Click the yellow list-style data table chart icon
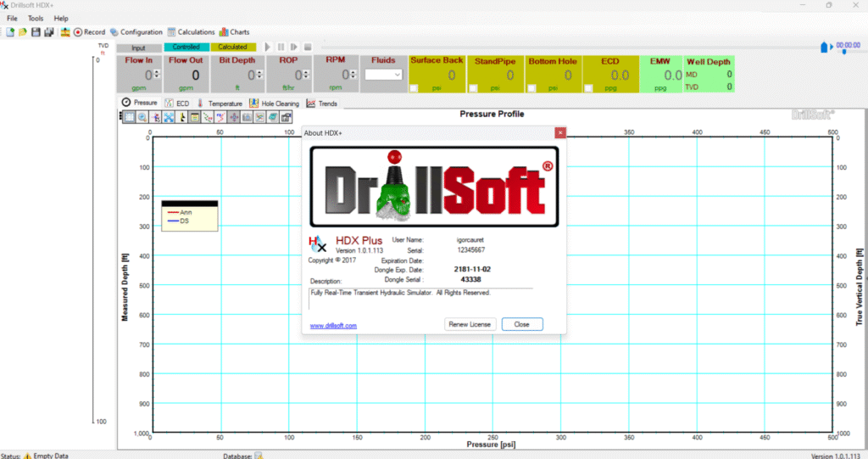Viewport: 868px width, 459px height. (x=195, y=117)
